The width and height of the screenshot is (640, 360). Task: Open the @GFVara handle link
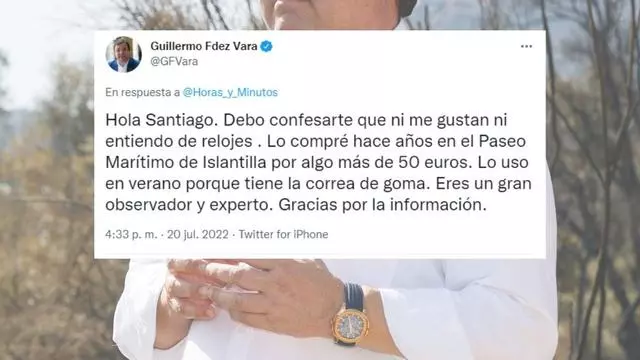(x=174, y=61)
